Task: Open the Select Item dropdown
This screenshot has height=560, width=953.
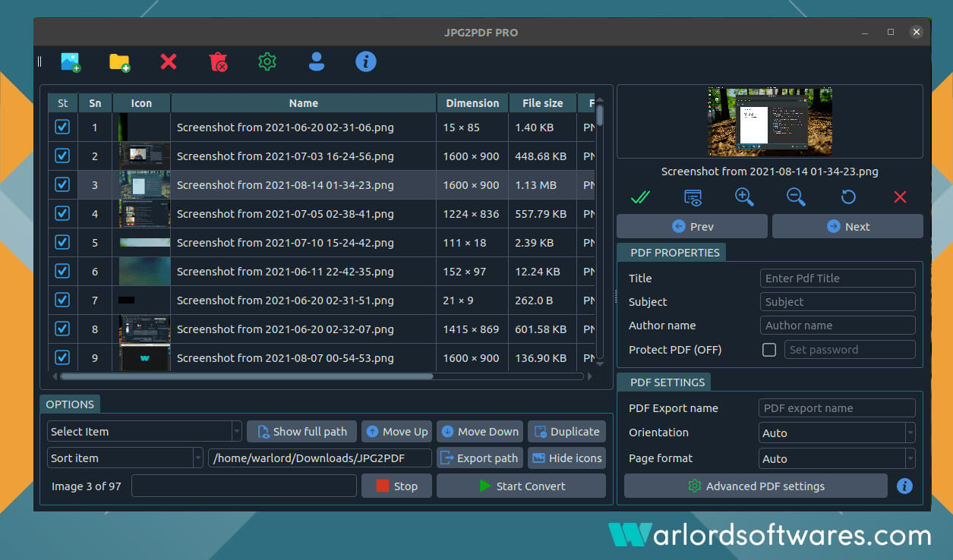Action: (144, 432)
